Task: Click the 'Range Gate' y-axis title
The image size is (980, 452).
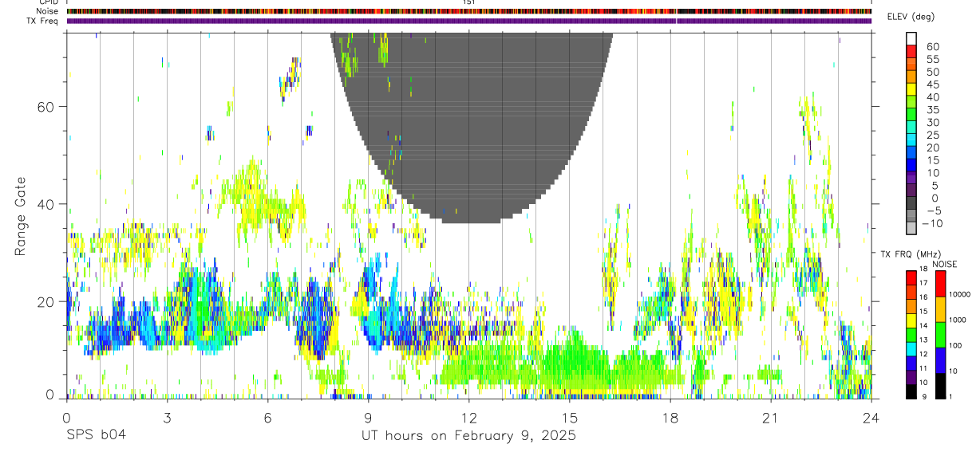Action: point(22,215)
